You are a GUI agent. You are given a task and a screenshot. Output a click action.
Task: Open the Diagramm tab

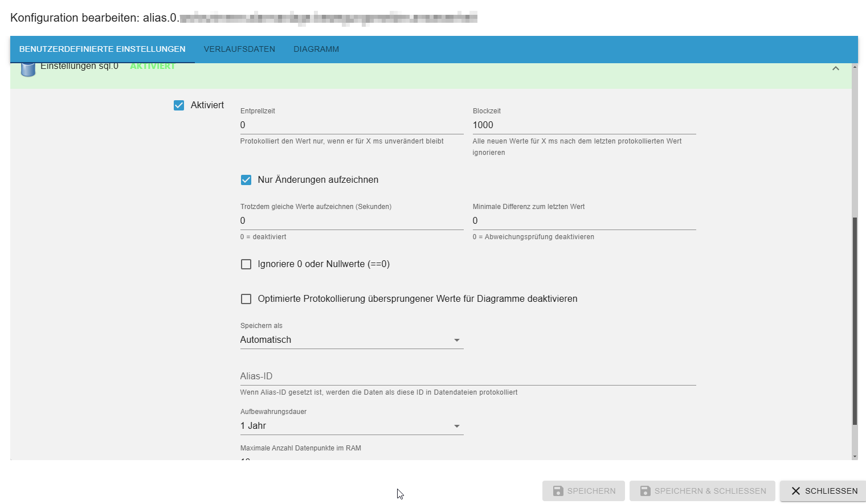(316, 49)
